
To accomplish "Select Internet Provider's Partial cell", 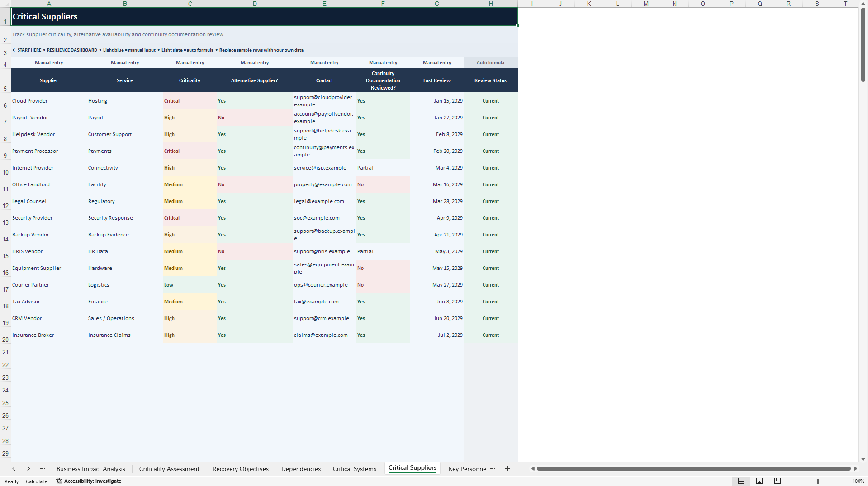I will point(383,168).
